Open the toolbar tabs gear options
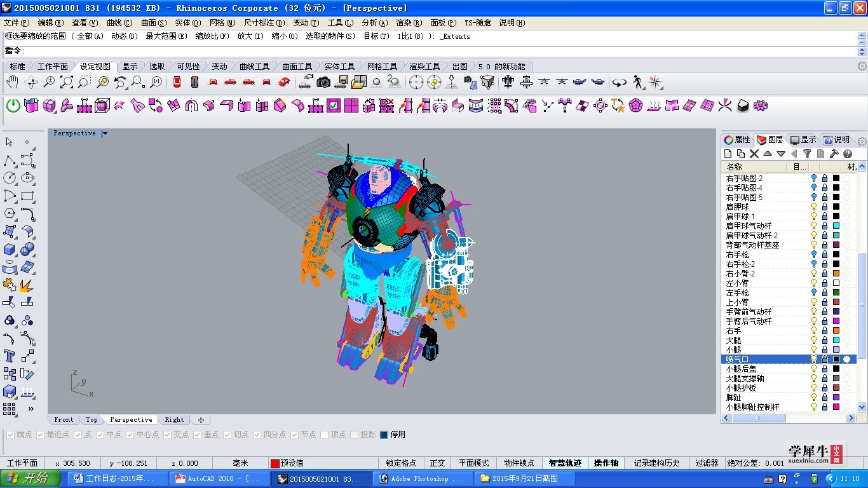 point(862,66)
